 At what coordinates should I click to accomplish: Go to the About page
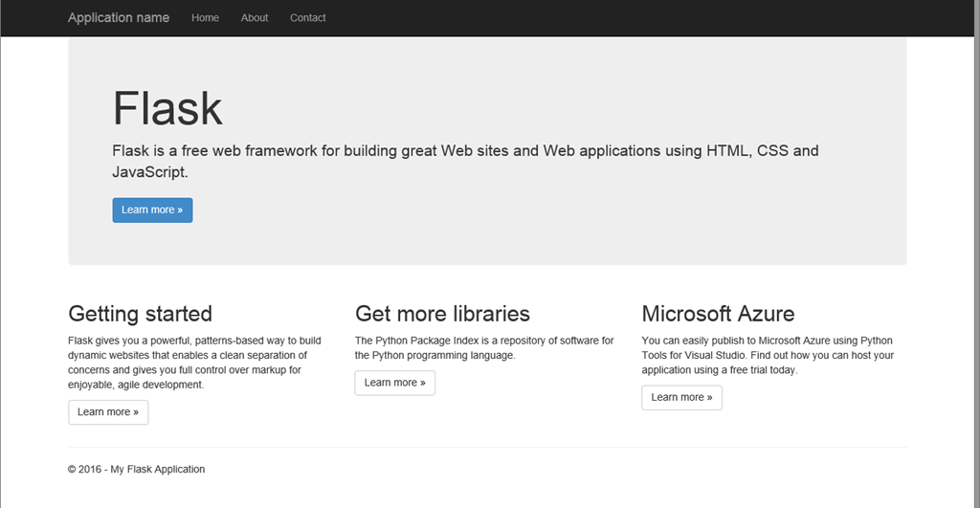pyautogui.click(x=255, y=18)
